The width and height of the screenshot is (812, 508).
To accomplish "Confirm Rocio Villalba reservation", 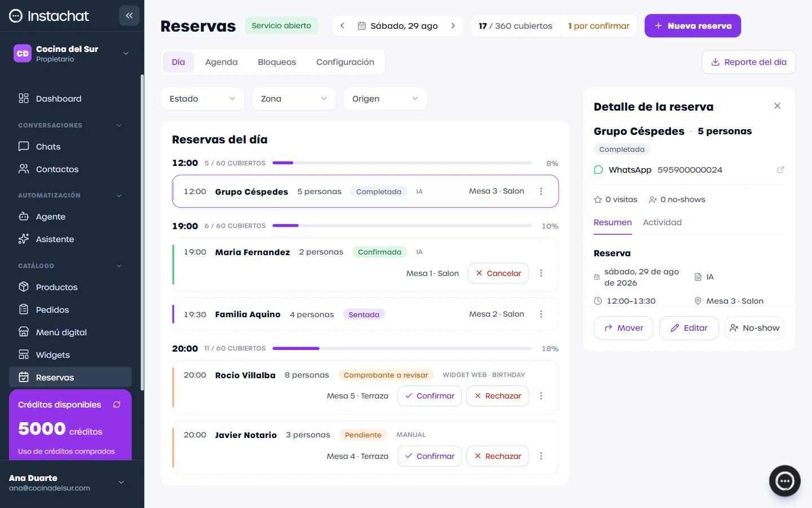I will [430, 396].
